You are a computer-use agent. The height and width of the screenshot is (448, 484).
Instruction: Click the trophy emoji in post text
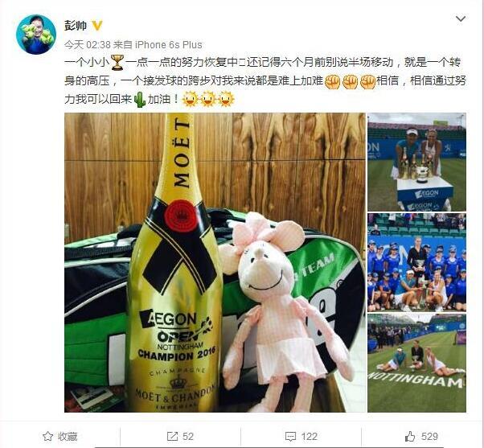(117, 63)
